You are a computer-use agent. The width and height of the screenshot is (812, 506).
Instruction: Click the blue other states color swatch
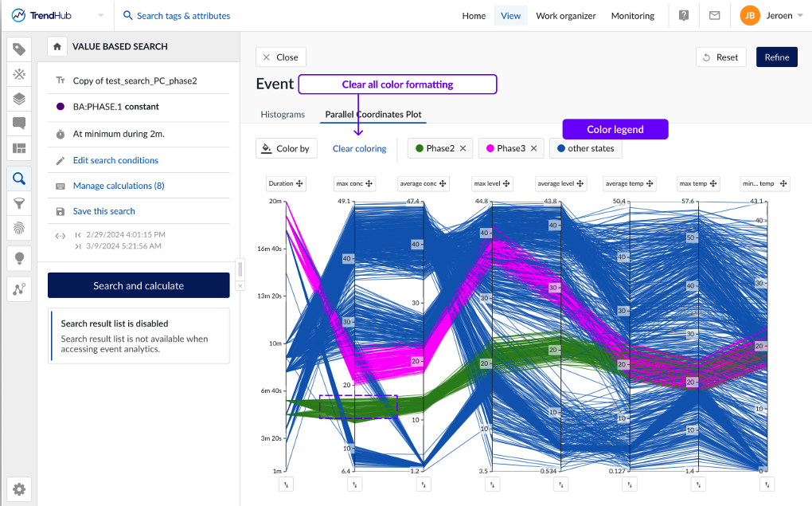(561, 149)
